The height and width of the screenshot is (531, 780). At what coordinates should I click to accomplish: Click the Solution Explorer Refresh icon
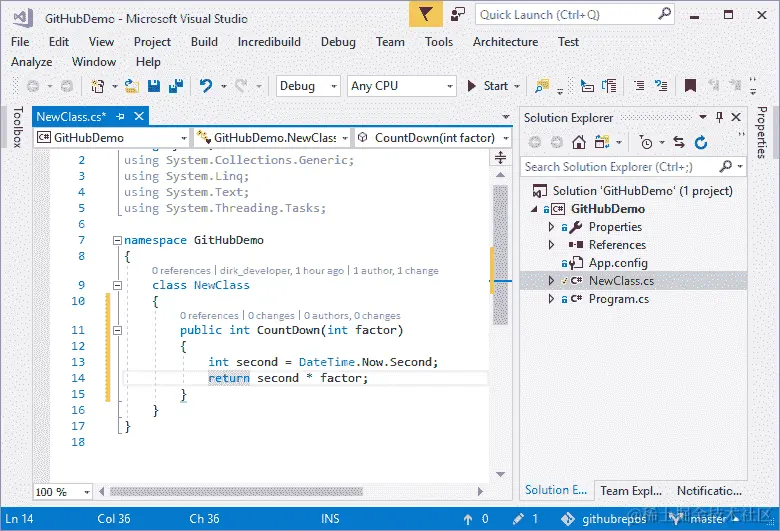701,143
